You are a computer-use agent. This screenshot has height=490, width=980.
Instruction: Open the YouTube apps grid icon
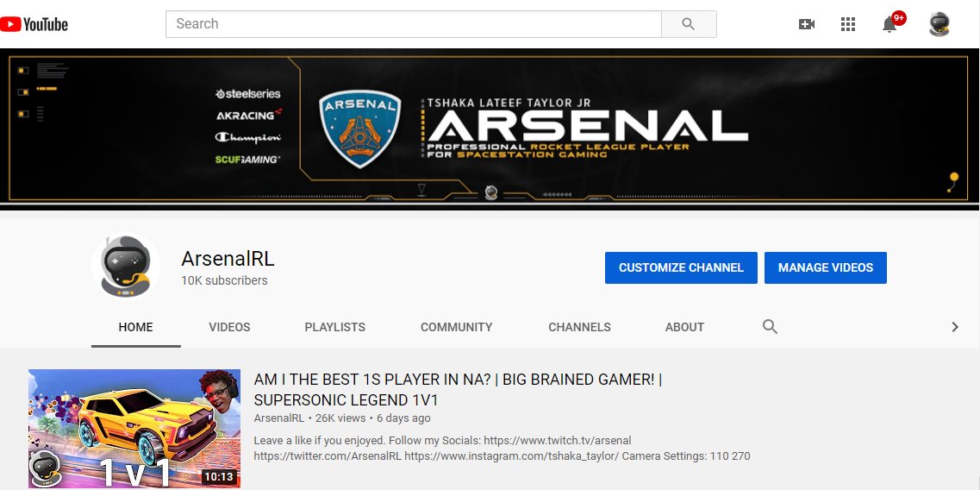coord(847,24)
